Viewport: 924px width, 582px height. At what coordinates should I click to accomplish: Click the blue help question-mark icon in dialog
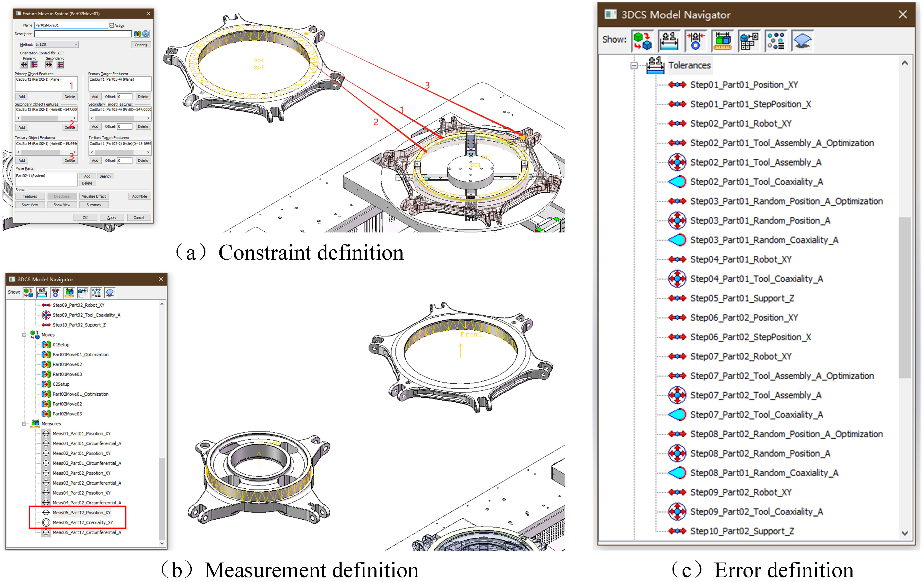click(146, 34)
